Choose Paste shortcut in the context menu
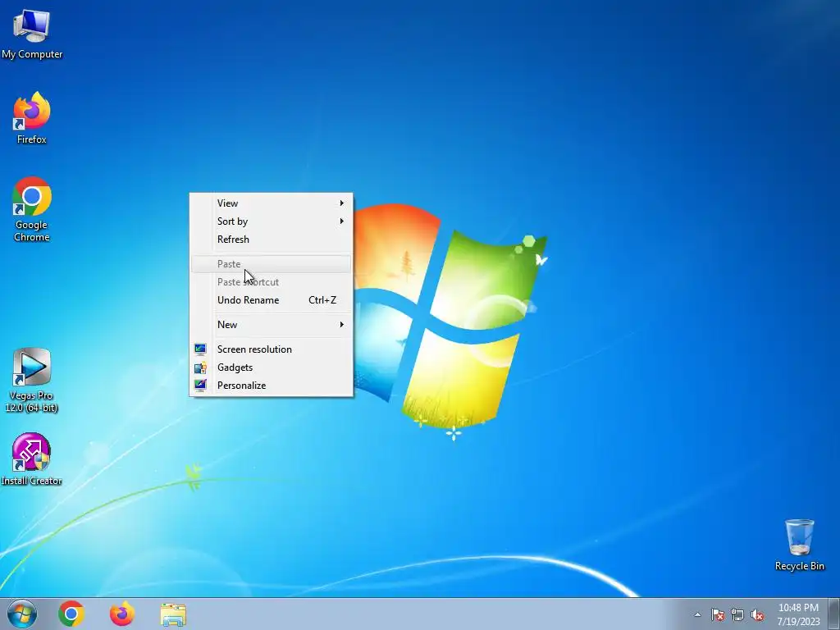The width and height of the screenshot is (840, 630). tap(271, 282)
